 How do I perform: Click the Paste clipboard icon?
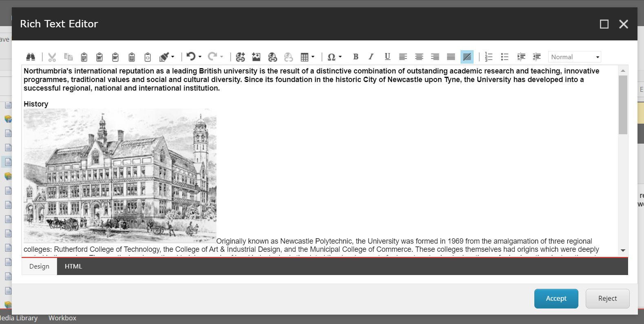point(84,57)
